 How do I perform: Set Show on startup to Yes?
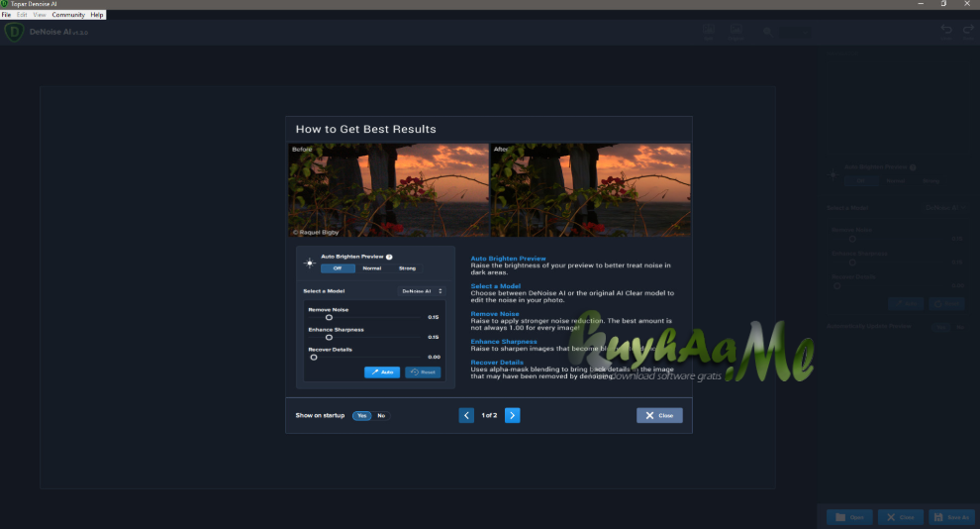pyautogui.click(x=362, y=416)
